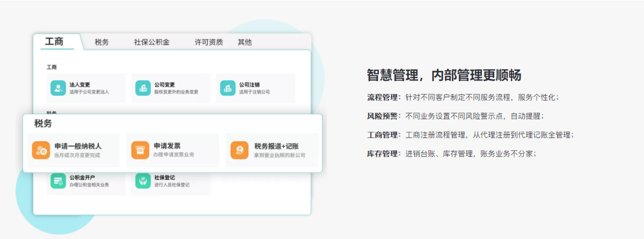Click the 公司变更 teal icon

pos(143,88)
